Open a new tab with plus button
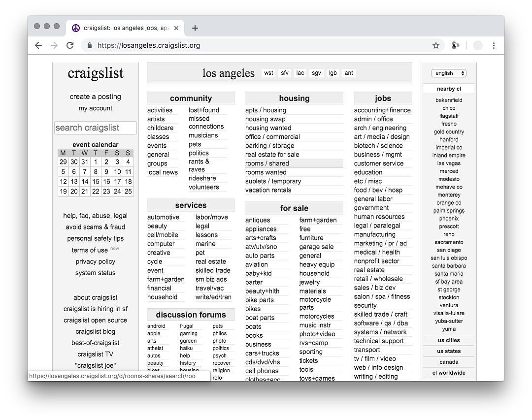532x420 pixels. click(195, 28)
